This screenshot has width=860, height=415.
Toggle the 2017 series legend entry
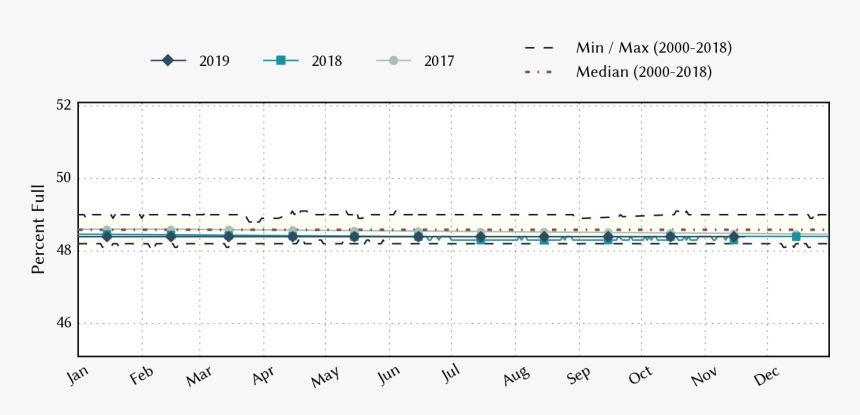pos(415,61)
